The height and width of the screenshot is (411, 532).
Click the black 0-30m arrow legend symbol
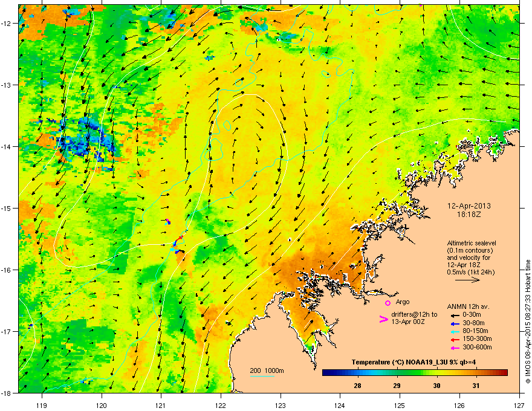(454, 315)
